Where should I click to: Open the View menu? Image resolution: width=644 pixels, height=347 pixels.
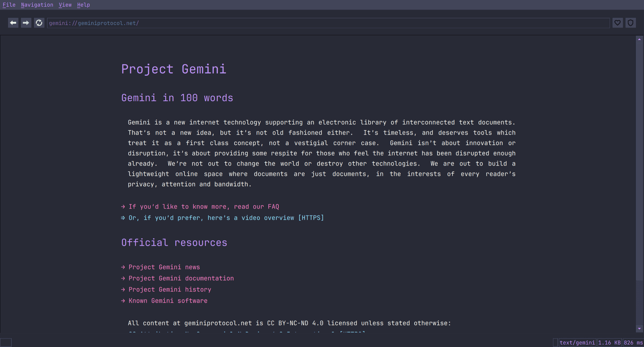(x=65, y=5)
